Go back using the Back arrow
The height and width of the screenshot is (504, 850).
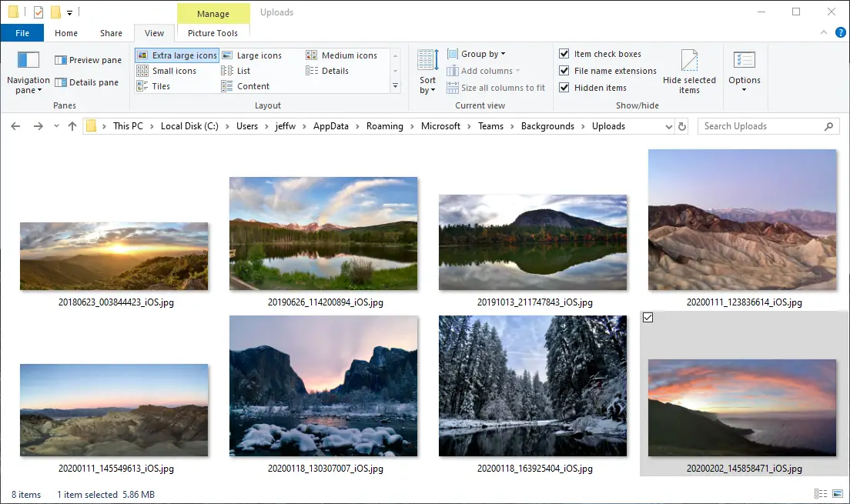click(x=15, y=126)
